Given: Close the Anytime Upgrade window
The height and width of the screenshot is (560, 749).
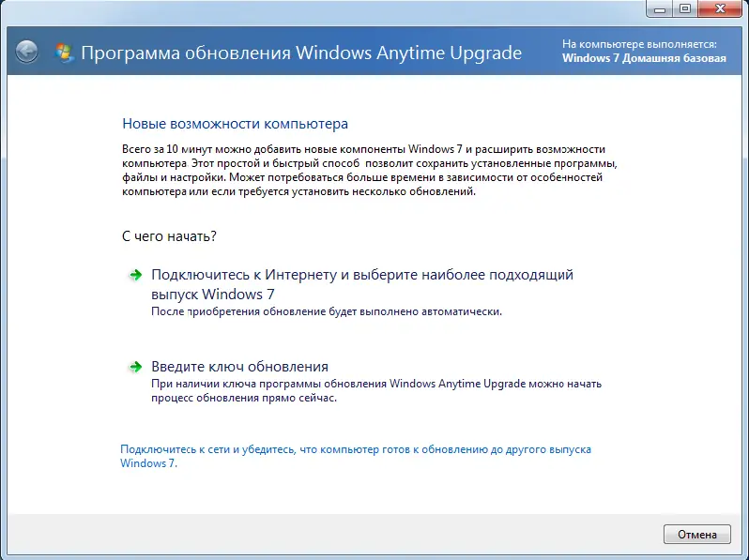Looking at the screenshot, I should [x=720, y=9].
